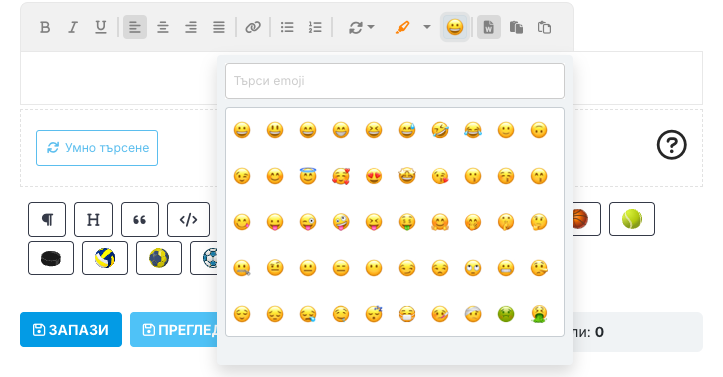Screen dimensions: 723x377
Task: Toggle the emoji picker button
Action: coord(455,27)
